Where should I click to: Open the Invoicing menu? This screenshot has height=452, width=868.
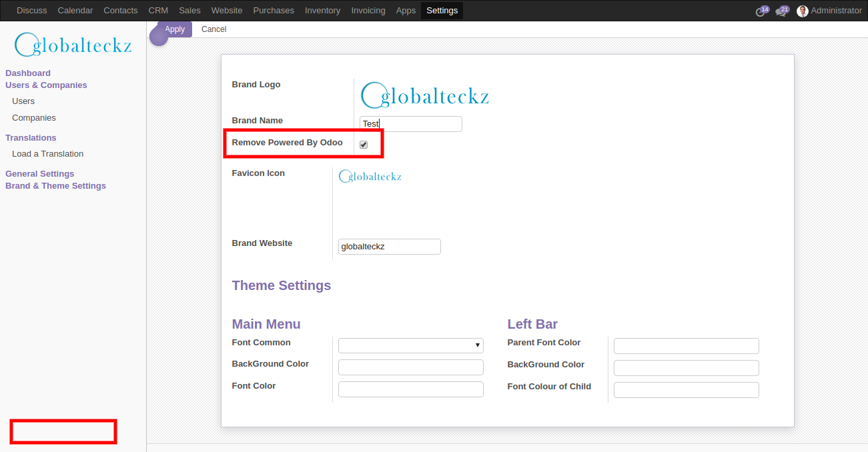(368, 11)
